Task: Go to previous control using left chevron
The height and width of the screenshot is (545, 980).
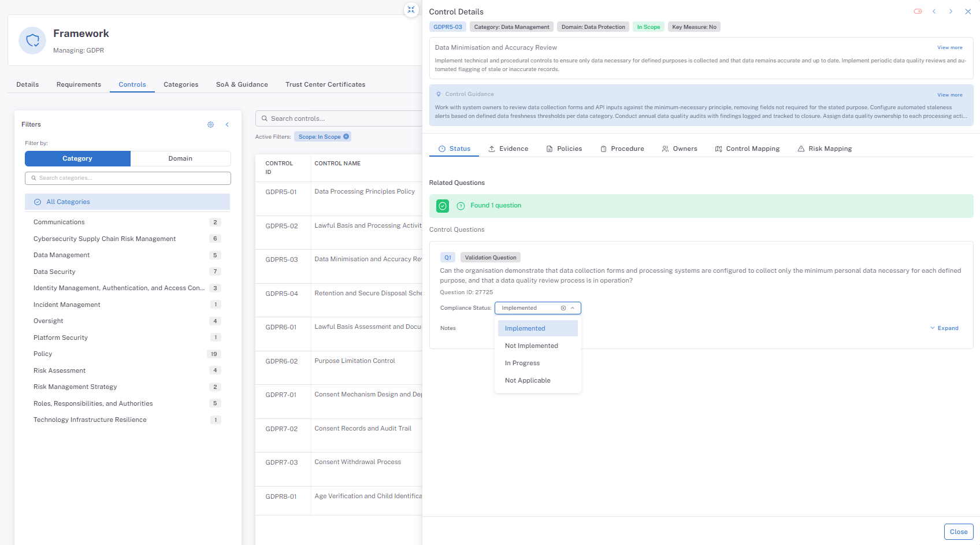Action: (x=934, y=12)
